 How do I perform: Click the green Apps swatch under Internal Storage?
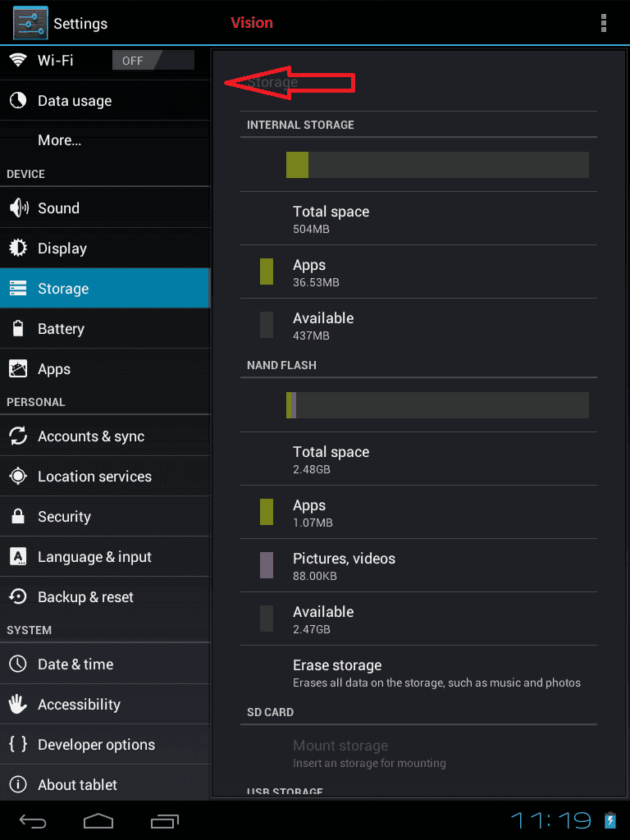267,272
